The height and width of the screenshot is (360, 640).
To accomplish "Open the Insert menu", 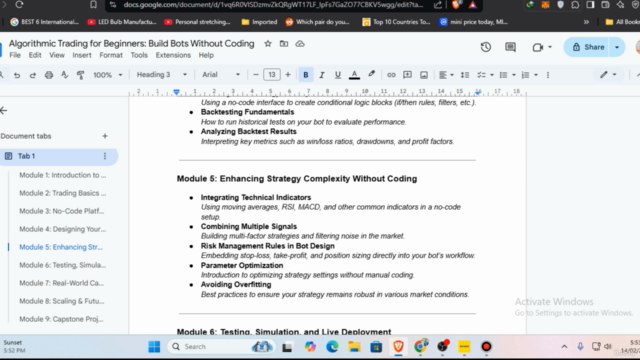I will 82,55.
